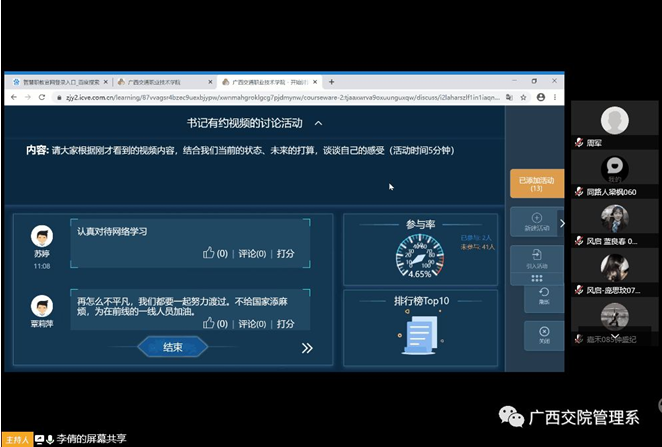Click the 参与率 participation gauge
Image resolution: width=662 pixels, height=447 pixels.
(x=421, y=255)
